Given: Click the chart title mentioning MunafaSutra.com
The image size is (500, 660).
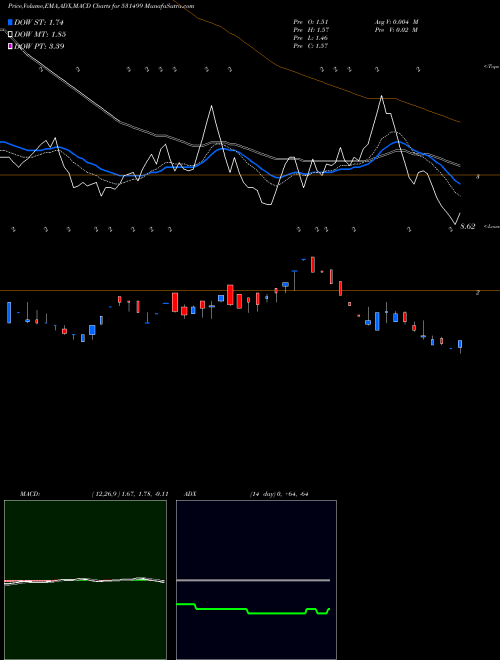Looking at the screenshot, I should pos(101,6).
